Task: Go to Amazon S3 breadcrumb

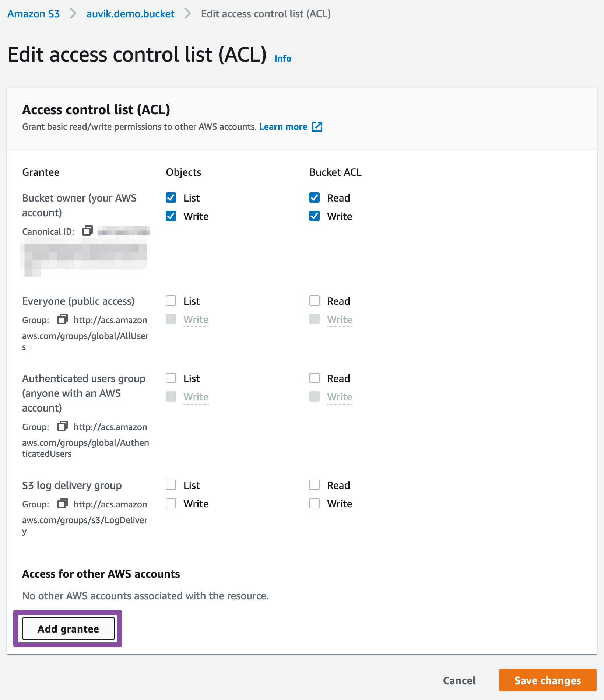Action: 34,14
